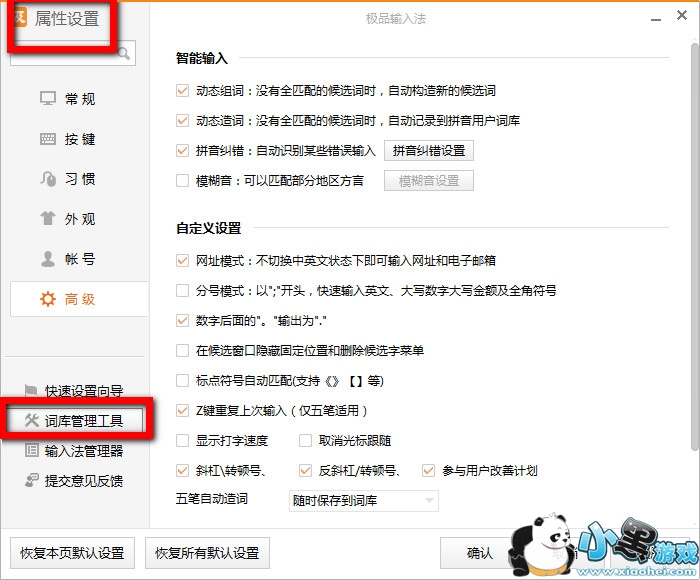Uncheck 动态造词 checkbox

click(x=182, y=121)
